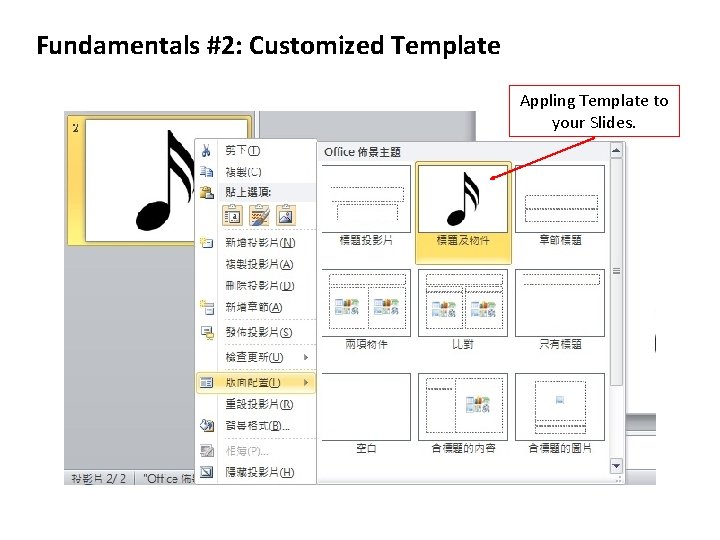Click the 投影片 2/2 status bar text
Screen dimensions: 720x540
pos(99,478)
